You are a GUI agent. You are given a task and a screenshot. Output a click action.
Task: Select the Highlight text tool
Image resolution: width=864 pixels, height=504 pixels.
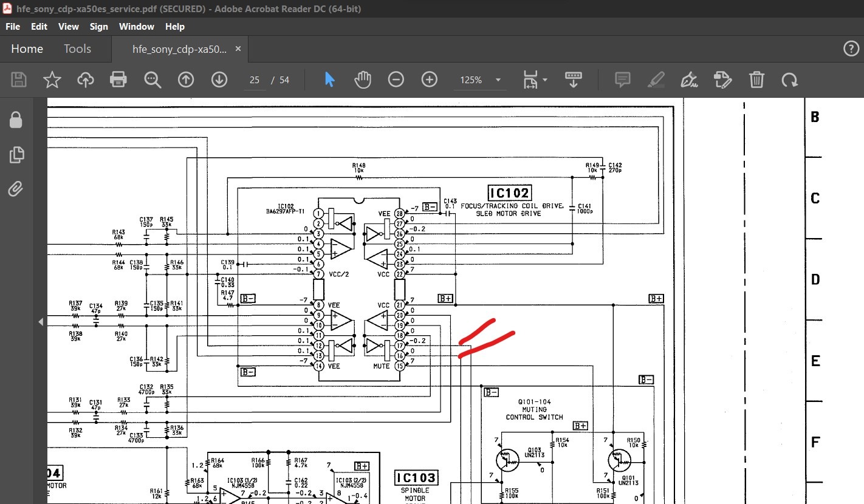click(656, 80)
